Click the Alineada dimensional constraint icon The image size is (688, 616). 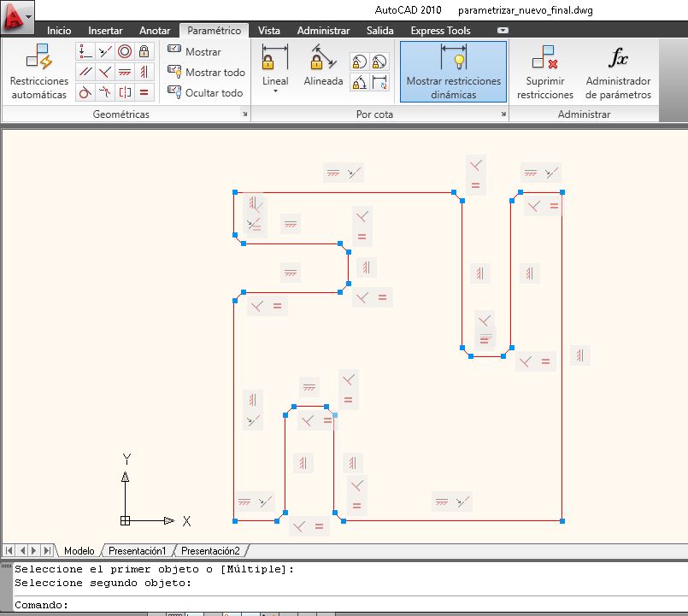(x=323, y=57)
